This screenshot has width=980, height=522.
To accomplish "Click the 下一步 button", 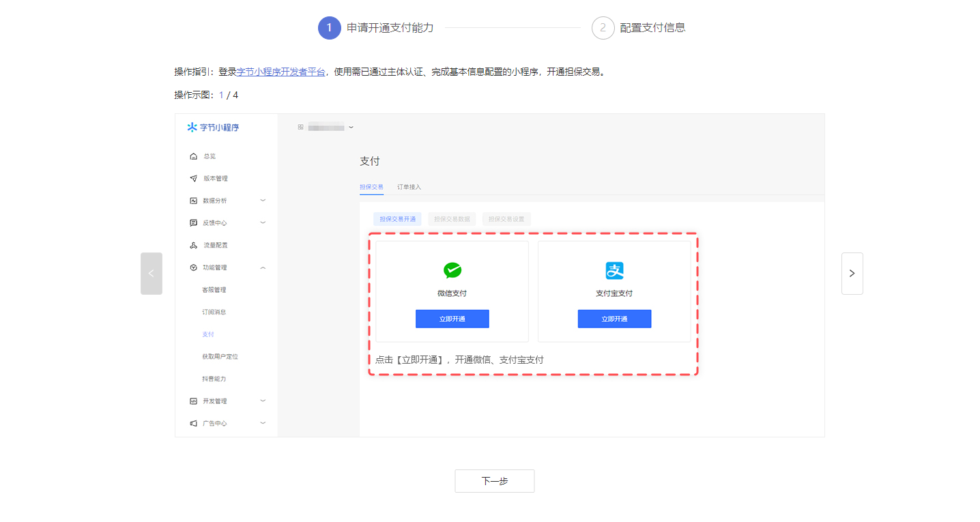I will click(494, 481).
